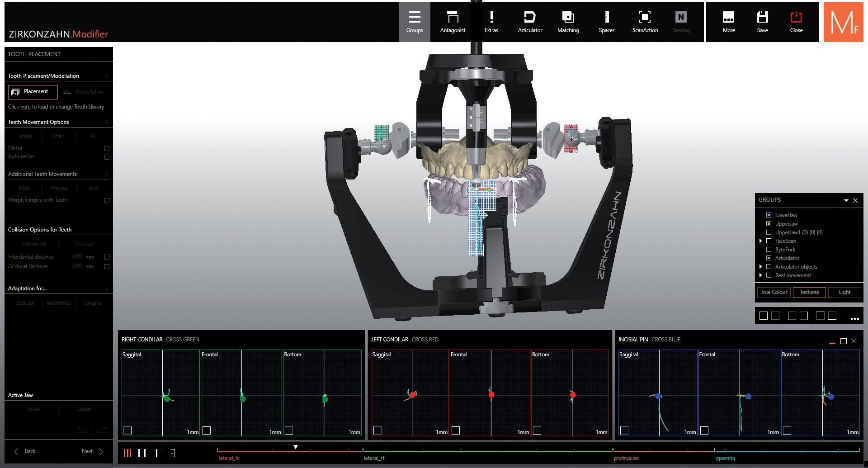The height and width of the screenshot is (468, 868).
Task: Choose the Axis movement option
Action: (x=93, y=188)
